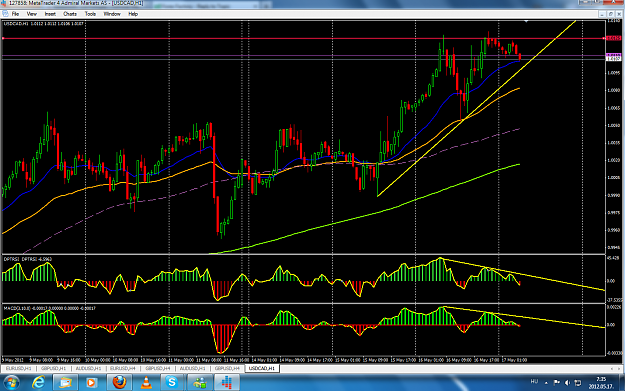Viewport: 625px width, 391px height.
Task: Click the USDCAD,H1 price readout text
Action: [x=43, y=24]
